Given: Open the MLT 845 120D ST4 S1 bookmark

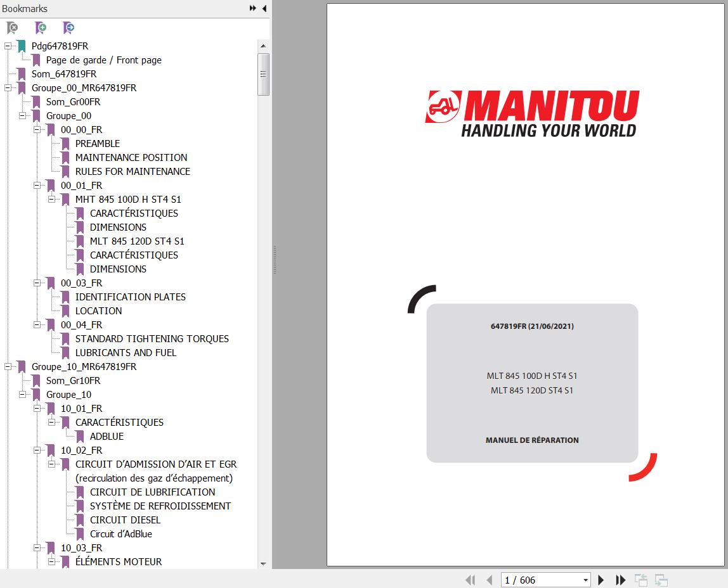Looking at the screenshot, I should click(137, 241).
